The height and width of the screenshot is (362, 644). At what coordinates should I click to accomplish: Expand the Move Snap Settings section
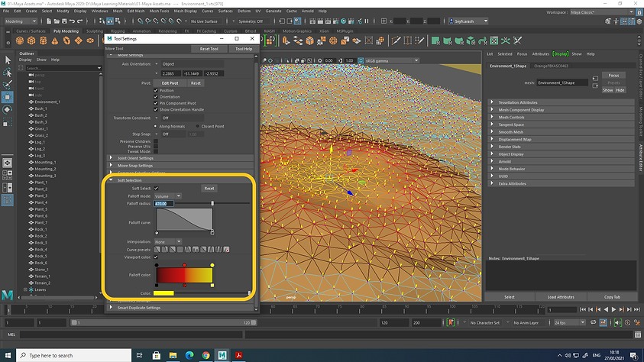[x=111, y=166]
